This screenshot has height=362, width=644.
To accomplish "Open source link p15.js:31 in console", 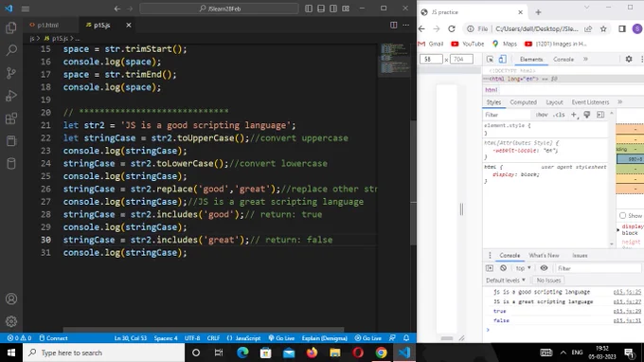I will point(627,320).
